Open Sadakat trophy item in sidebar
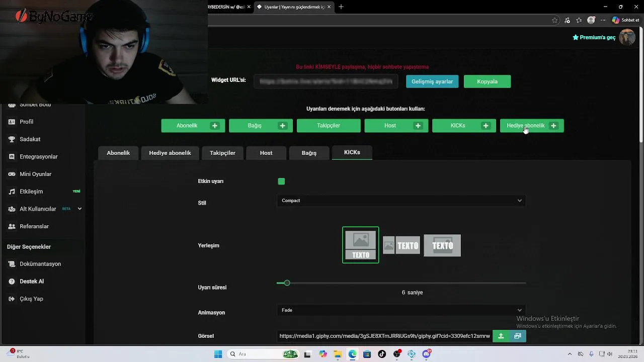Screen dimensions: 644x362 click(30, 139)
